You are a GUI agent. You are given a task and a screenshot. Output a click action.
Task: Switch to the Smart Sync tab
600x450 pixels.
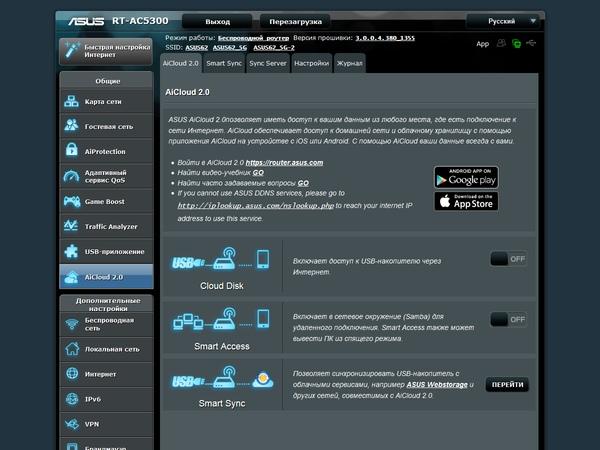tap(224, 63)
